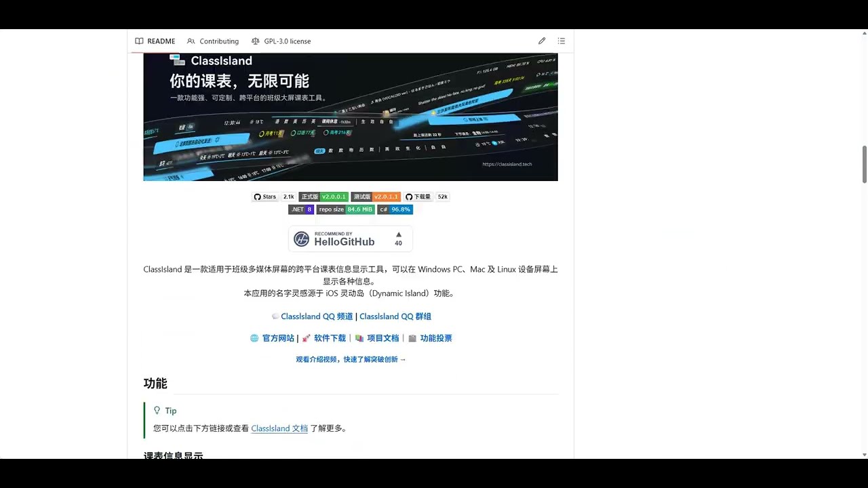Open the README outline list icon
Image resolution: width=868 pixels, height=488 pixels.
[561, 41]
